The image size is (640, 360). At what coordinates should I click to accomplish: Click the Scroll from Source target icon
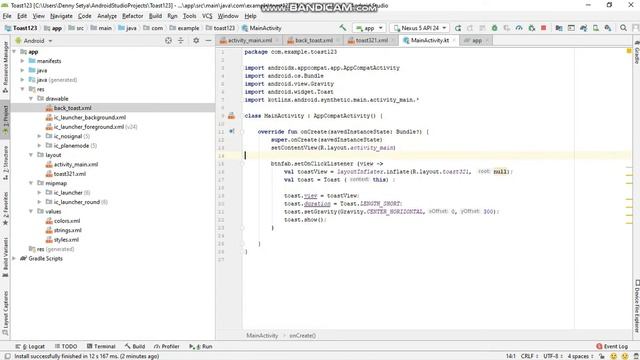tap(168, 40)
